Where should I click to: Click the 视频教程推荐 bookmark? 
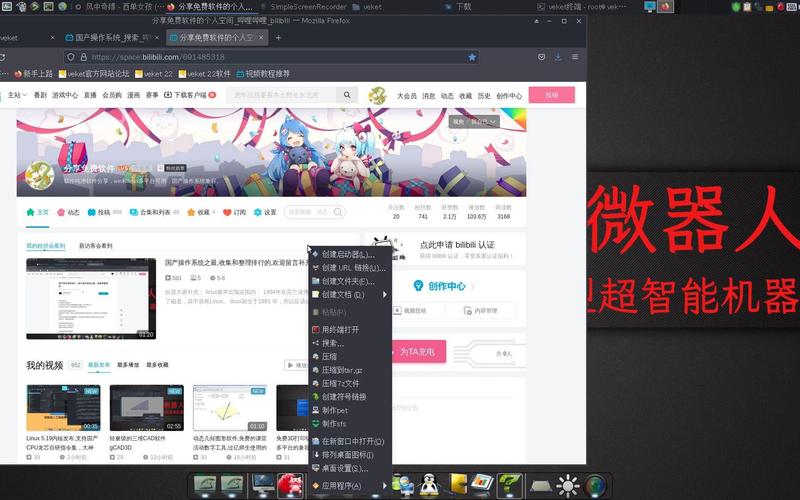click(263, 74)
